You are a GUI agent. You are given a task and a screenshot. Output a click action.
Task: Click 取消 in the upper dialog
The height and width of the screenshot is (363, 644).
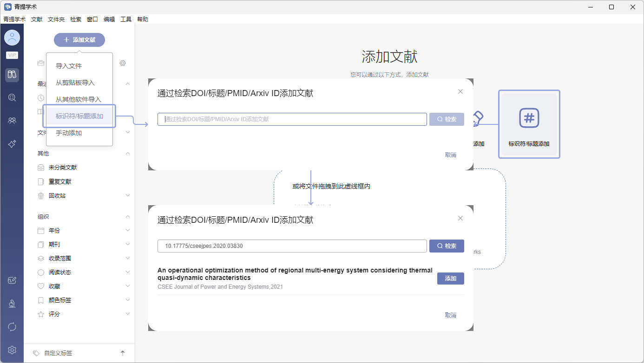coord(451,155)
